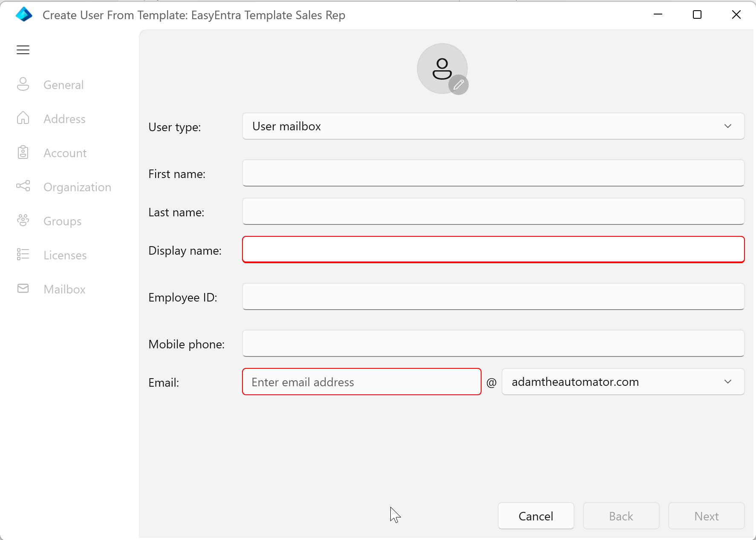Open the Account section icon
Viewport: 756px width, 540px height.
click(x=23, y=152)
